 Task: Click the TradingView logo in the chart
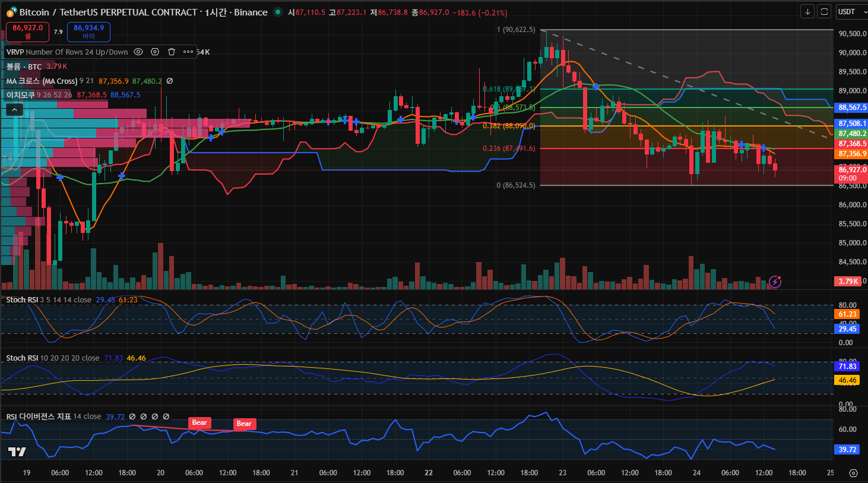click(17, 452)
